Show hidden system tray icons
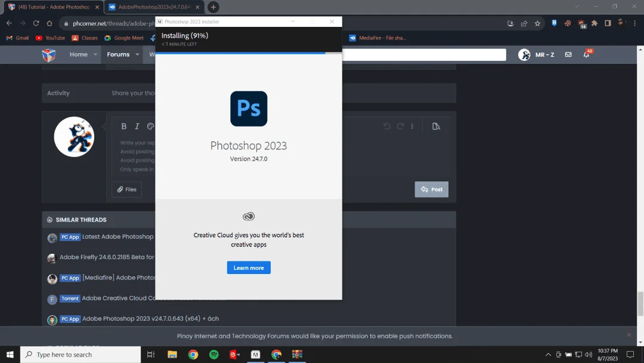The image size is (644, 363). pos(548,355)
